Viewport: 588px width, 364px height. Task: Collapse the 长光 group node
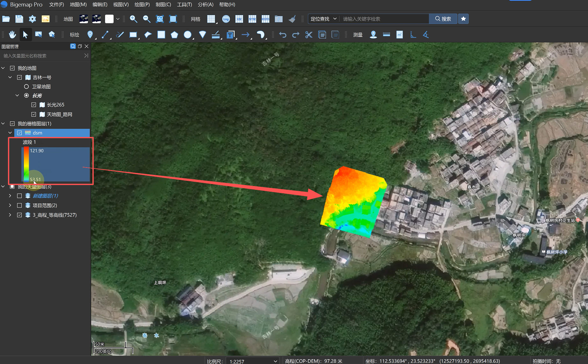coord(17,96)
